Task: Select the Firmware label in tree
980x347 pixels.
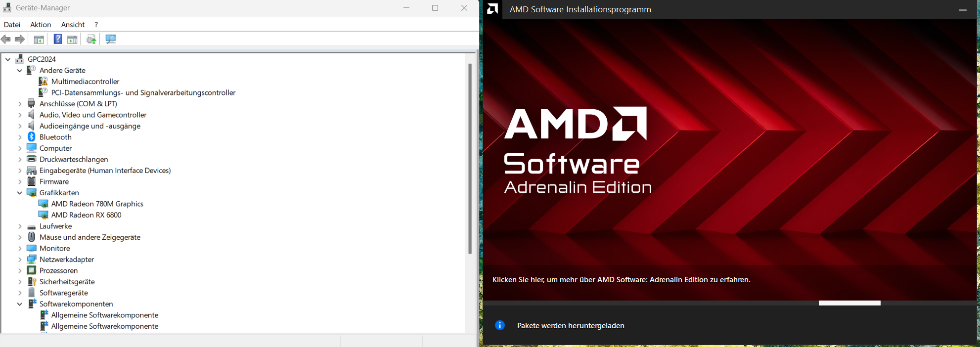Action: click(54, 181)
